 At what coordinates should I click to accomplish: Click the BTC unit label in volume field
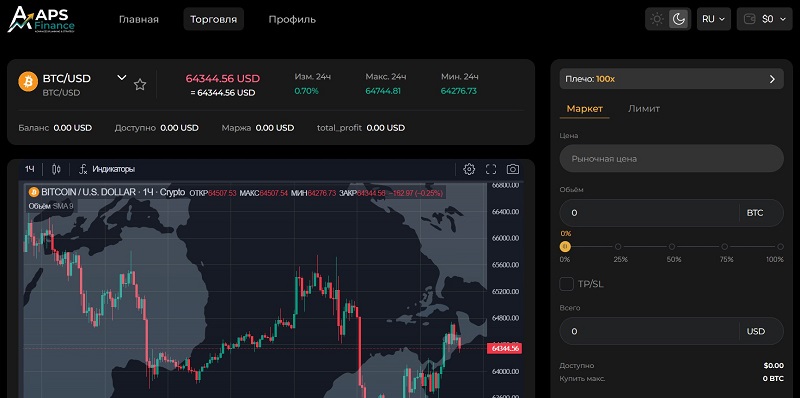tap(755, 213)
